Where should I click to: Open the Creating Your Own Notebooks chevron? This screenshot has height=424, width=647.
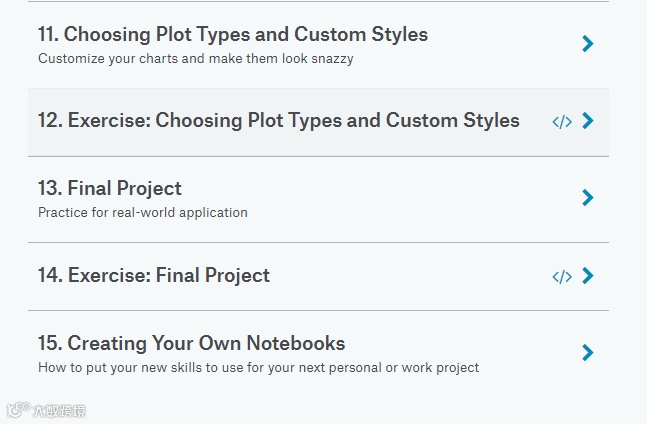tap(588, 352)
